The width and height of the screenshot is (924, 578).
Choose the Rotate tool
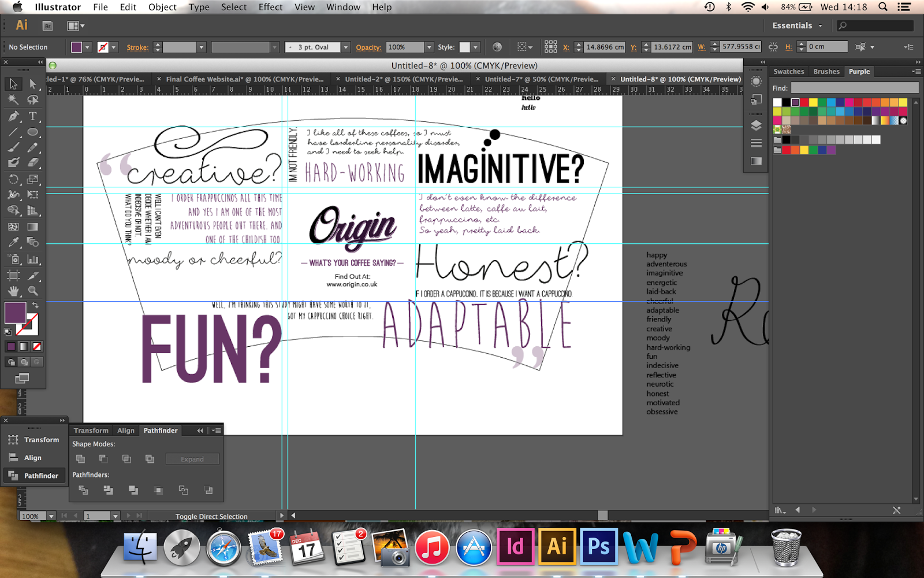click(x=13, y=179)
